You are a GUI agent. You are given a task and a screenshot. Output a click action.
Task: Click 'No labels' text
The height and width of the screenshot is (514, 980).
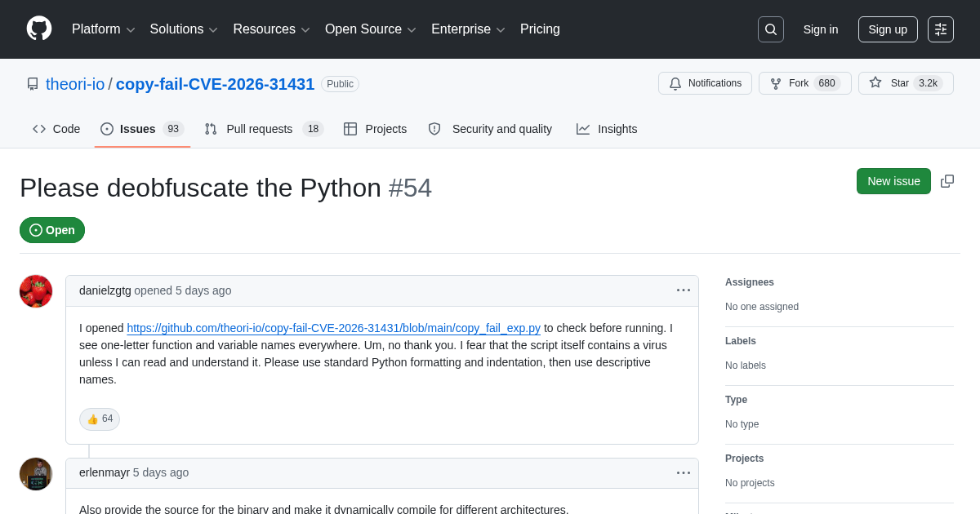[x=746, y=366]
